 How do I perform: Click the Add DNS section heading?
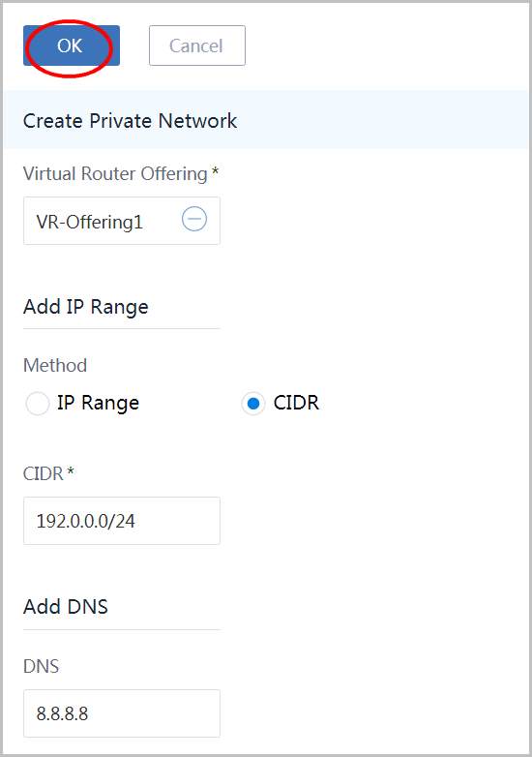[x=66, y=607]
